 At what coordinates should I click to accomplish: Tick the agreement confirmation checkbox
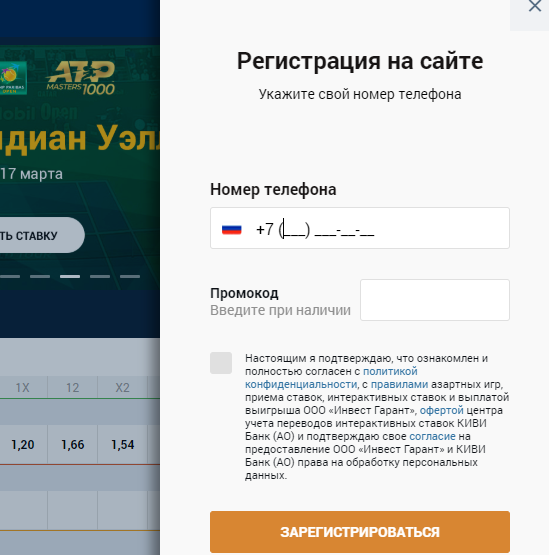[x=221, y=363]
